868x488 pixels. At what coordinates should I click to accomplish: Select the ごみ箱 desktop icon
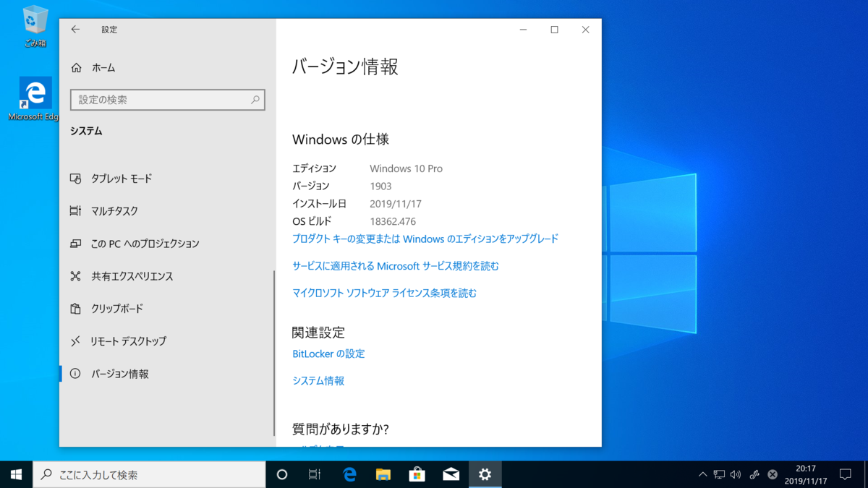pos(35,26)
